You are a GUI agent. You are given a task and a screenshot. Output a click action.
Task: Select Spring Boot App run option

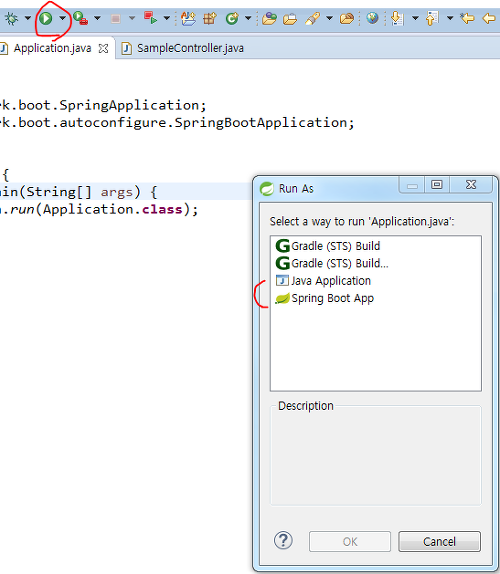(325, 298)
